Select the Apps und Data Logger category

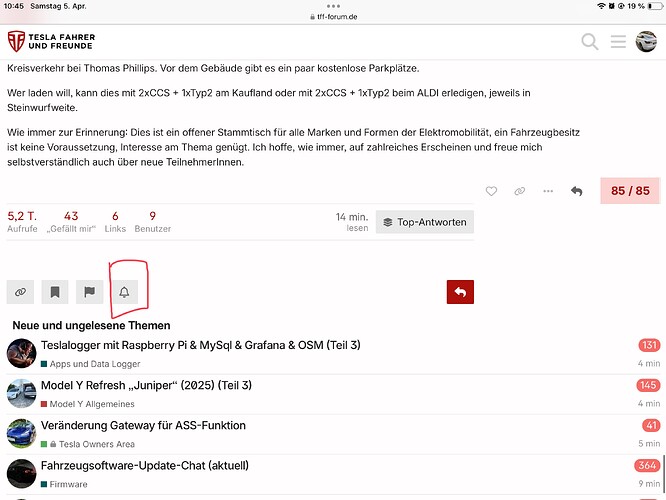(x=90, y=364)
